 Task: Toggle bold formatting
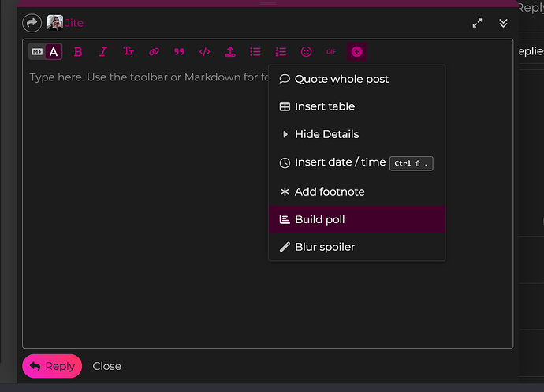coord(78,52)
